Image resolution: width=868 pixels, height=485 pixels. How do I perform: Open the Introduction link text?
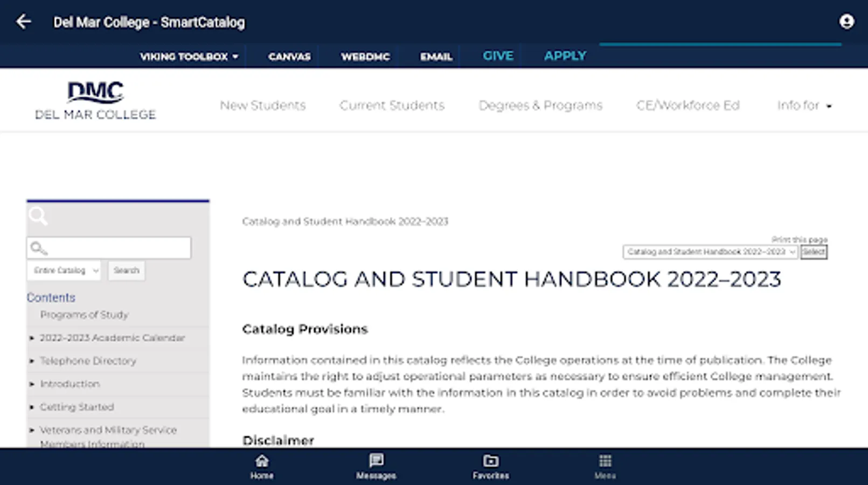click(70, 384)
